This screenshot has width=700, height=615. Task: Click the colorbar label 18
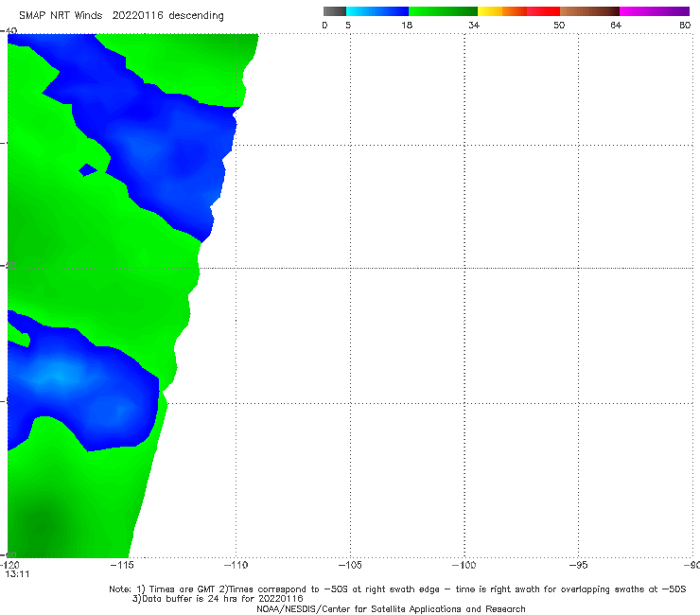(x=407, y=25)
